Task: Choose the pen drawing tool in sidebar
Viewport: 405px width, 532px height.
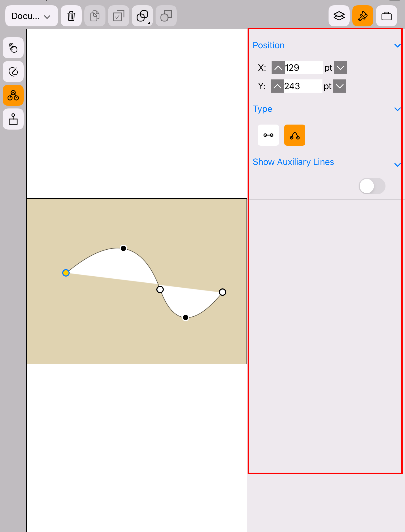Action: coord(13,72)
